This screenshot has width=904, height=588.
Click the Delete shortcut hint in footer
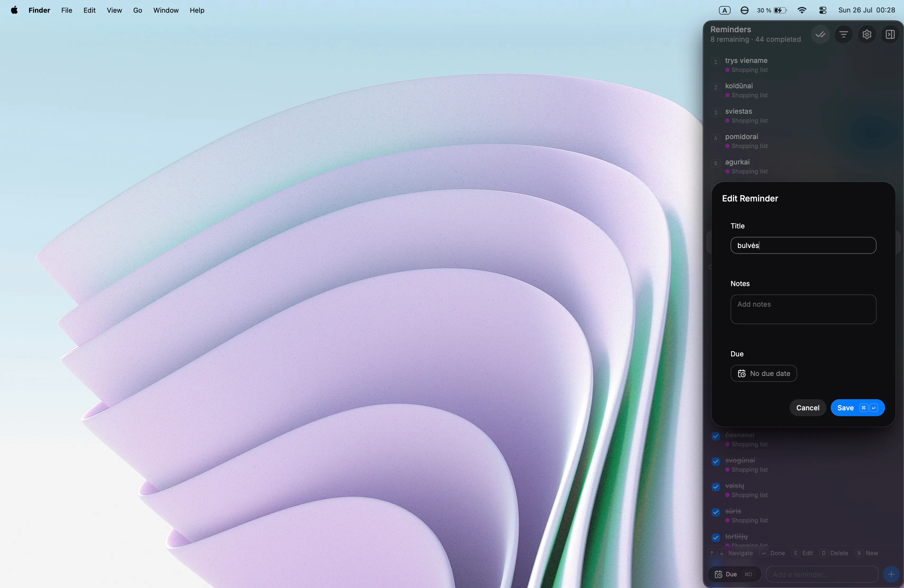(x=834, y=553)
